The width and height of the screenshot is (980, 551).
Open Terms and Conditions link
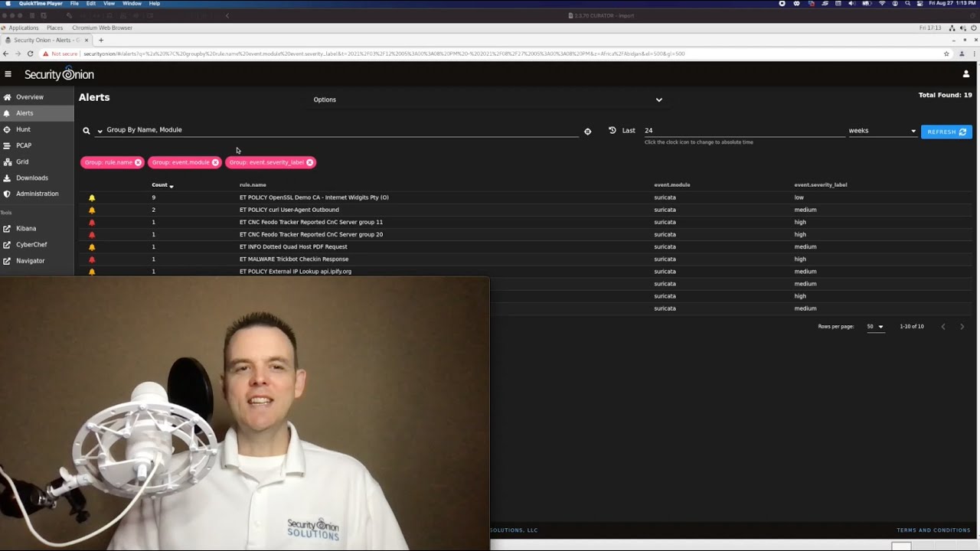point(933,530)
